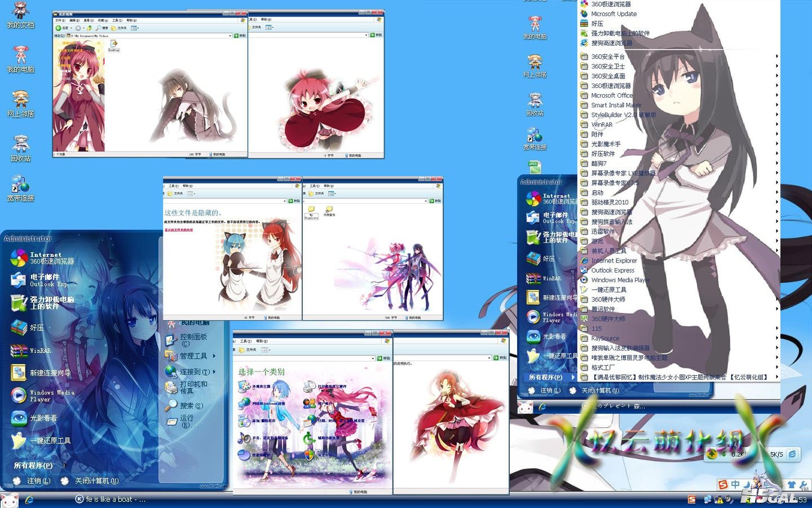Open 打印机和其它硬件 category in Control Panel
812x508 pixels.
(325, 387)
